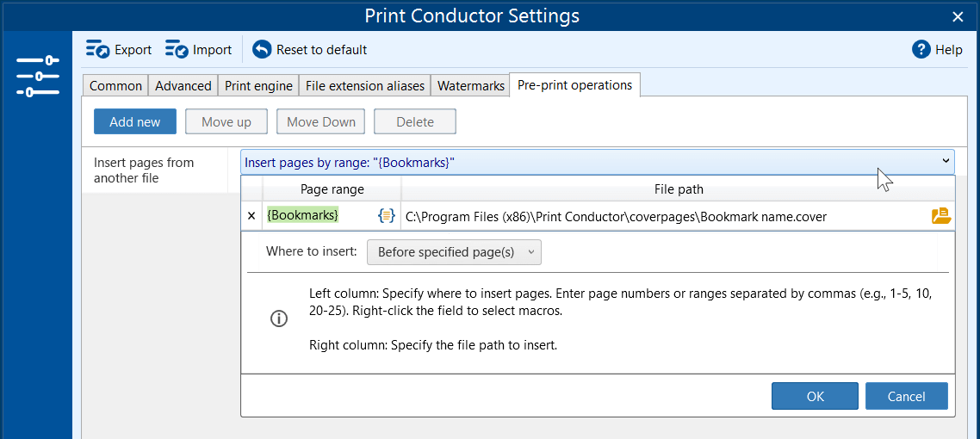This screenshot has height=439, width=980.
Task: Click the Print Conductor Settings title
Action: click(472, 15)
